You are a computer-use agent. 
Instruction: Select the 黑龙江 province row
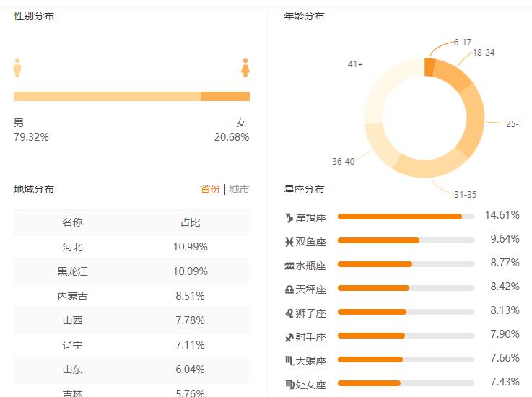click(131, 271)
